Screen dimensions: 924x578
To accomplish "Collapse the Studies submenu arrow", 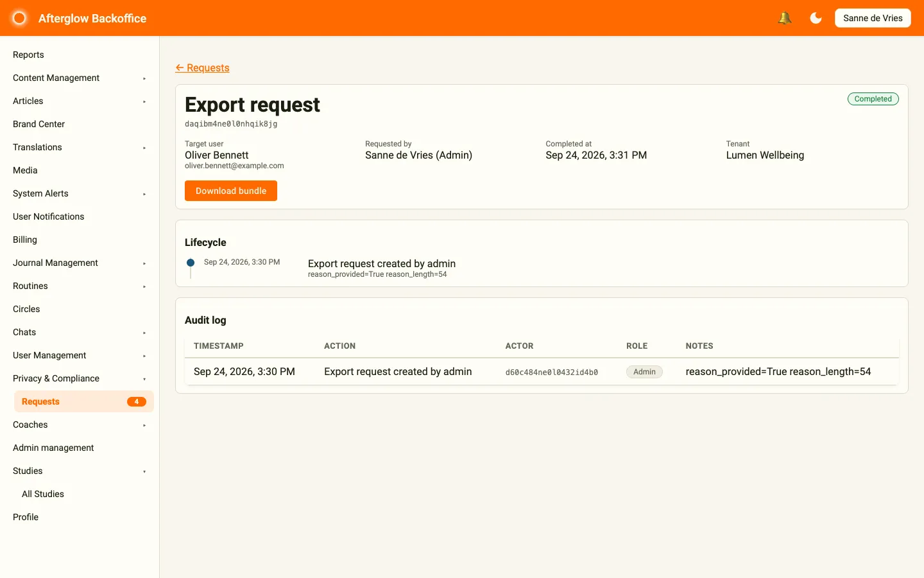I will click(x=144, y=471).
